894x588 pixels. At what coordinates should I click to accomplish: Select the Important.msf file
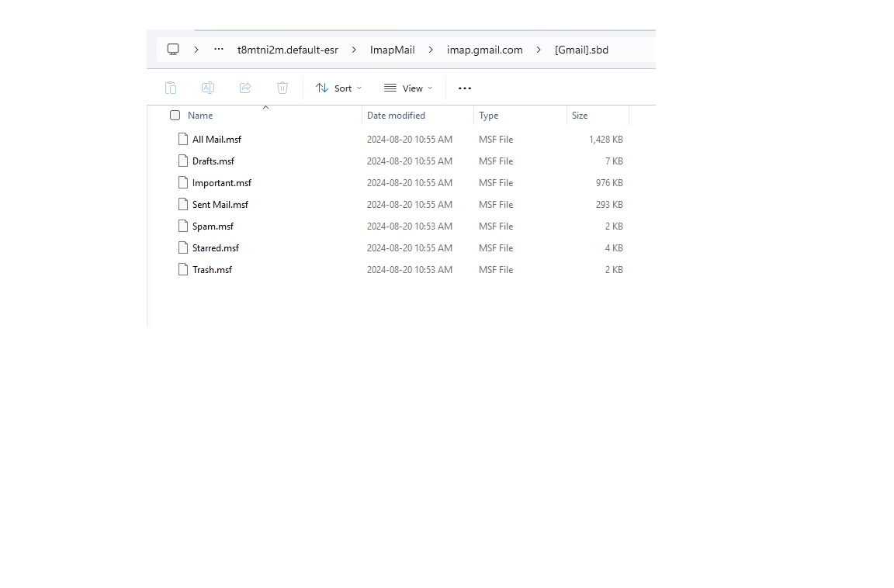(x=222, y=183)
